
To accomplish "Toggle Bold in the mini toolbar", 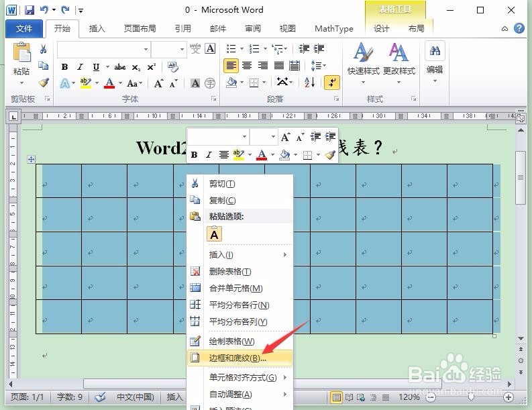I will click(194, 155).
